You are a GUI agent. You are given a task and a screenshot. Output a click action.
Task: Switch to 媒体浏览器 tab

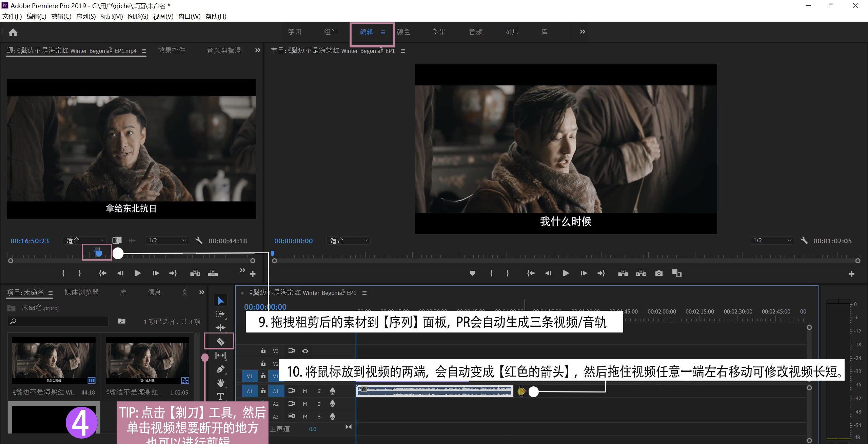pos(81,292)
